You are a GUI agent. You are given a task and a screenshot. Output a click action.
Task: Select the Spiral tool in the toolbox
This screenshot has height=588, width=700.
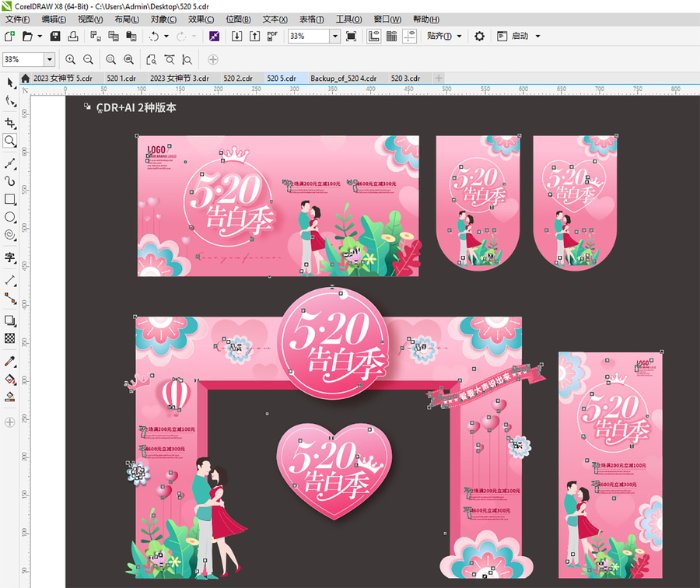10,236
